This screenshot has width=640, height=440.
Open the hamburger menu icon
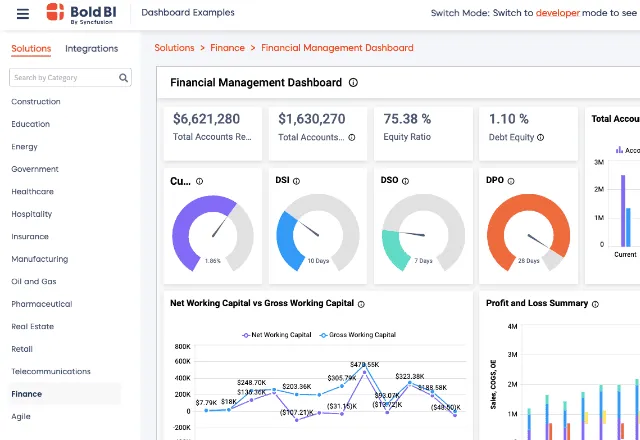point(23,13)
